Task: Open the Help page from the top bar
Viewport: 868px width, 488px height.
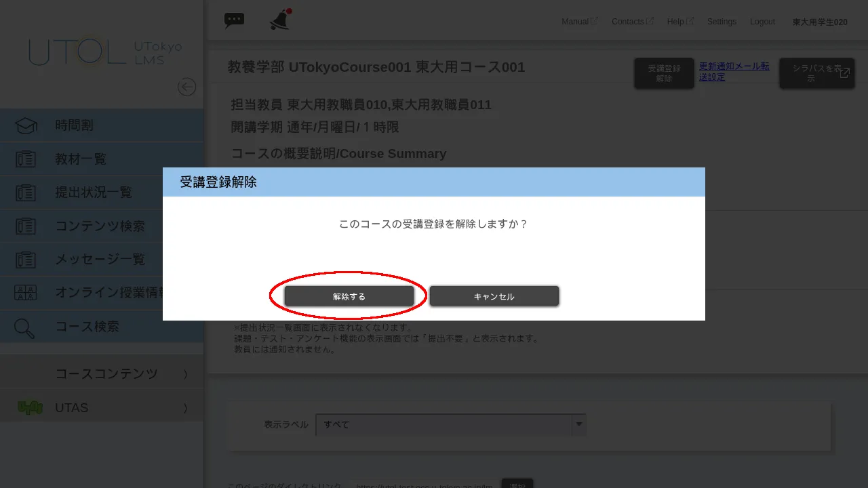Action: tap(675, 22)
